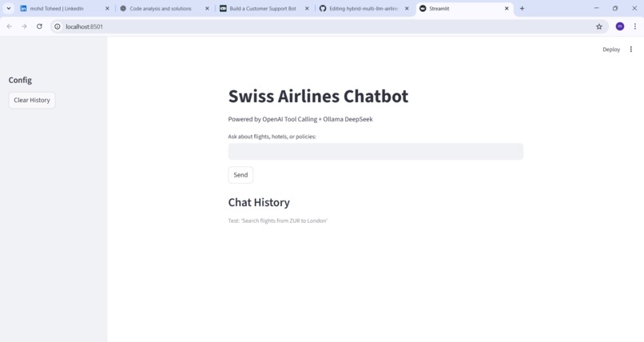644x342 pixels.
Task: Click the Send button
Action: (x=241, y=175)
